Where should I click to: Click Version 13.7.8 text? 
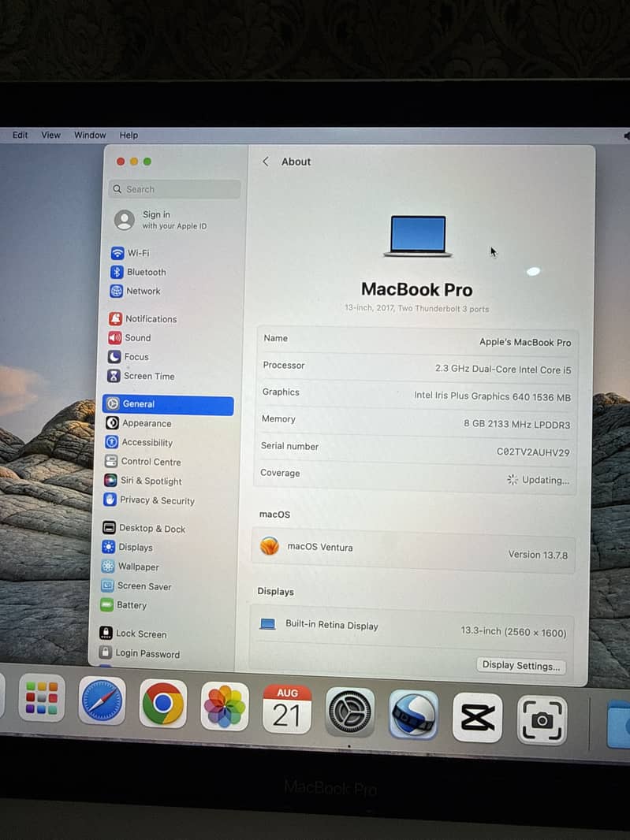(538, 555)
